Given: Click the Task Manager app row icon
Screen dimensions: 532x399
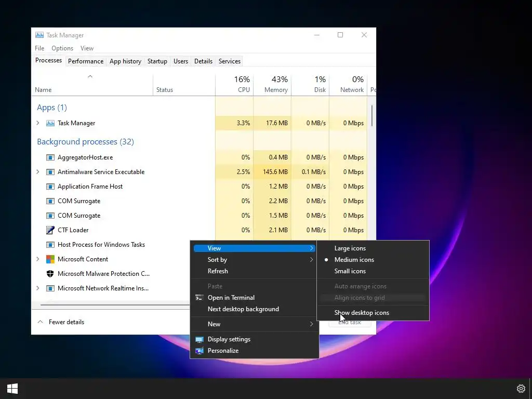Looking at the screenshot, I should 50,123.
